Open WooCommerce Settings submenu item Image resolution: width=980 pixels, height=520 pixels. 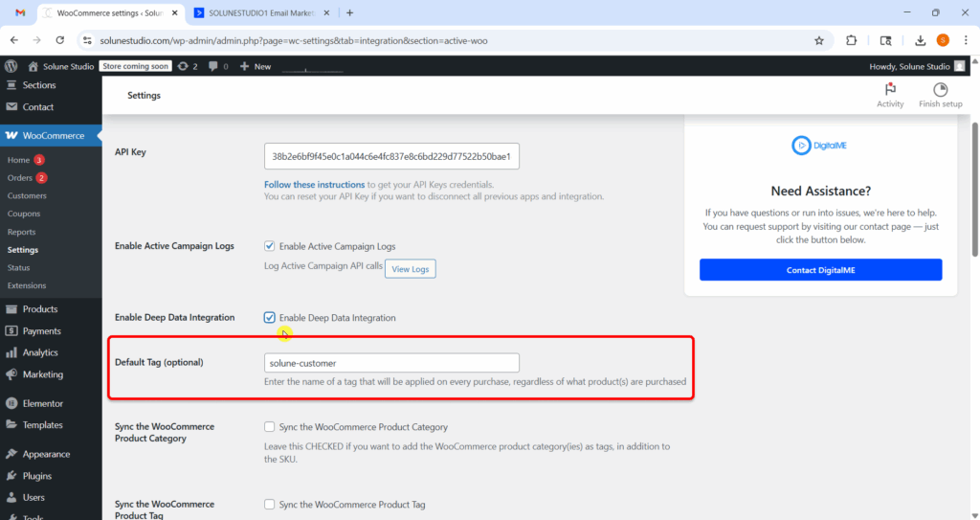point(23,250)
